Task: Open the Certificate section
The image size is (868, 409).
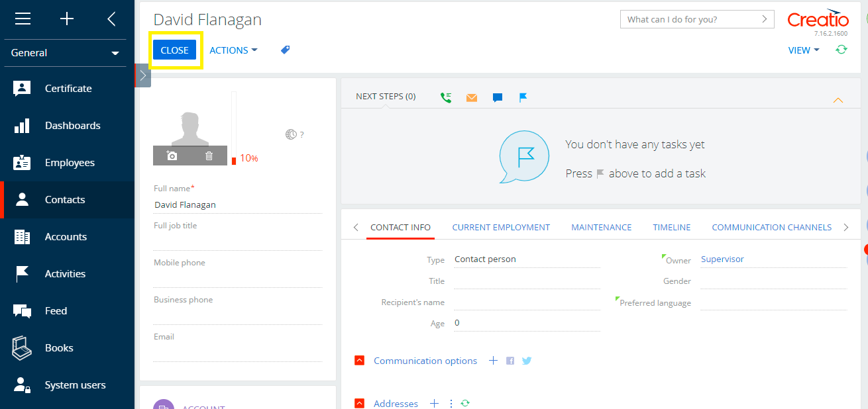Action: pos(67,89)
